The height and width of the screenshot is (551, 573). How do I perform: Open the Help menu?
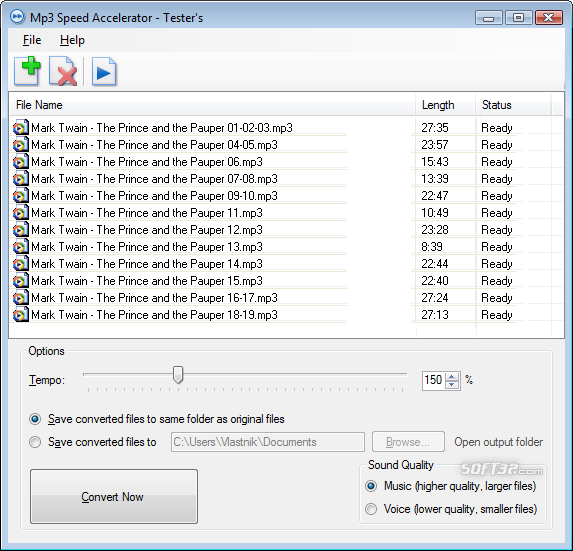pos(72,40)
